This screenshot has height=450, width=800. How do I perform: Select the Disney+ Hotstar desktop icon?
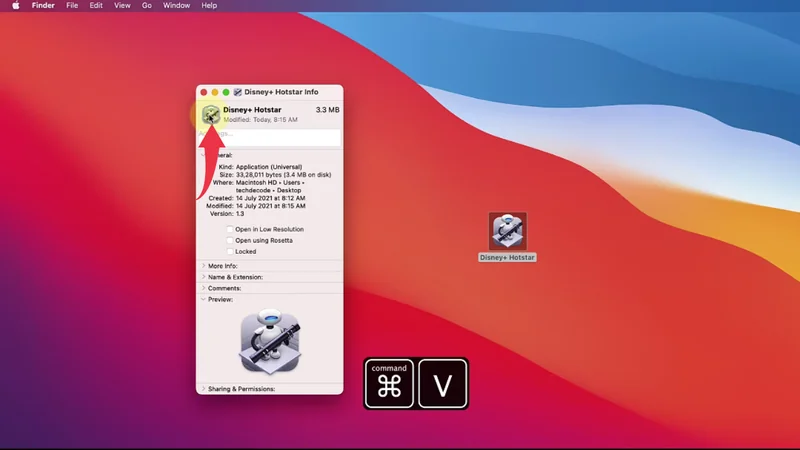(508, 231)
